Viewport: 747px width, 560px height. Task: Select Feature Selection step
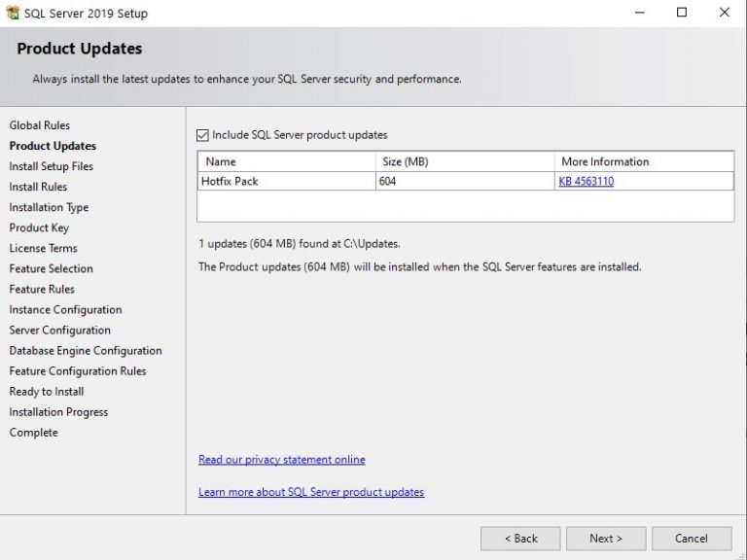[51, 268]
